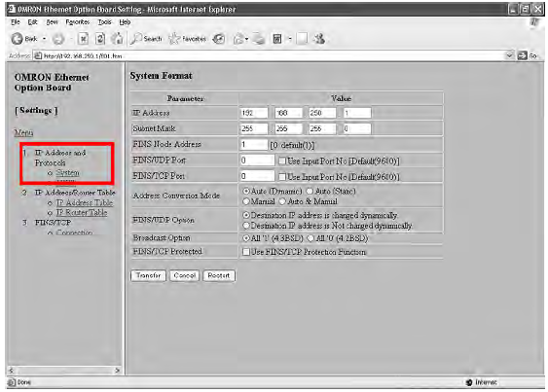Enable FINS/TCP Use Input Port No checkbox

point(282,177)
